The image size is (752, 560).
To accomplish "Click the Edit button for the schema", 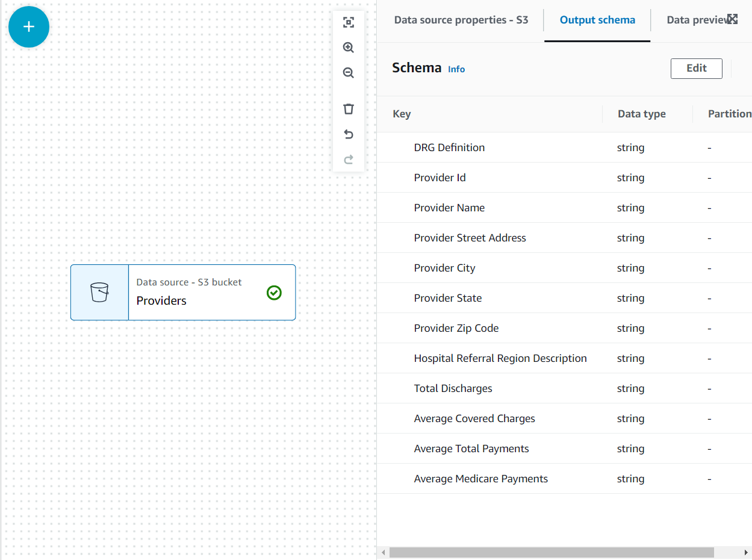I will pyautogui.click(x=696, y=68).
